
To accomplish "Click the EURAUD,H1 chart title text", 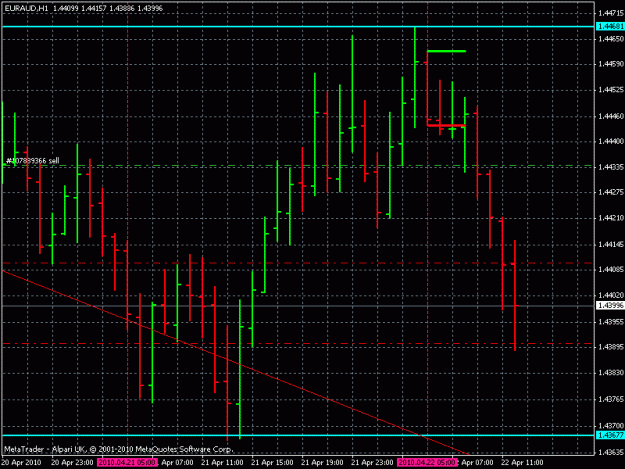I will click(26, 8).
